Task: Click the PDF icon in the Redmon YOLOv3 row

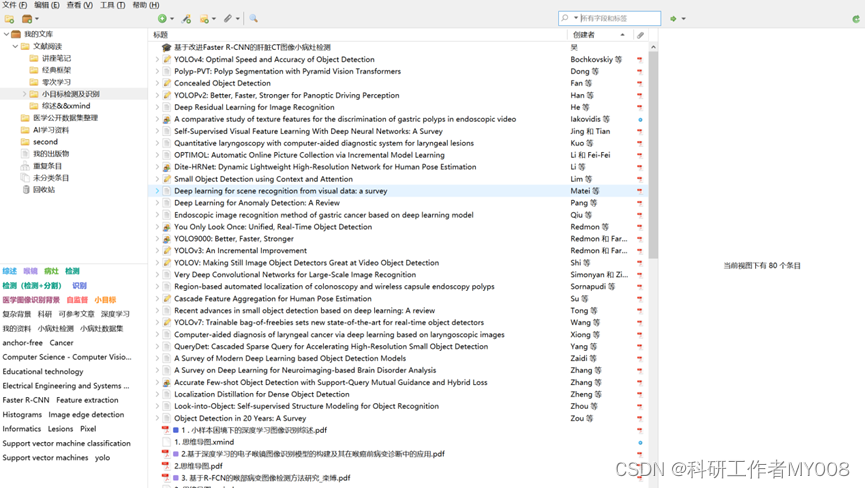Action: tap(640, 251)
